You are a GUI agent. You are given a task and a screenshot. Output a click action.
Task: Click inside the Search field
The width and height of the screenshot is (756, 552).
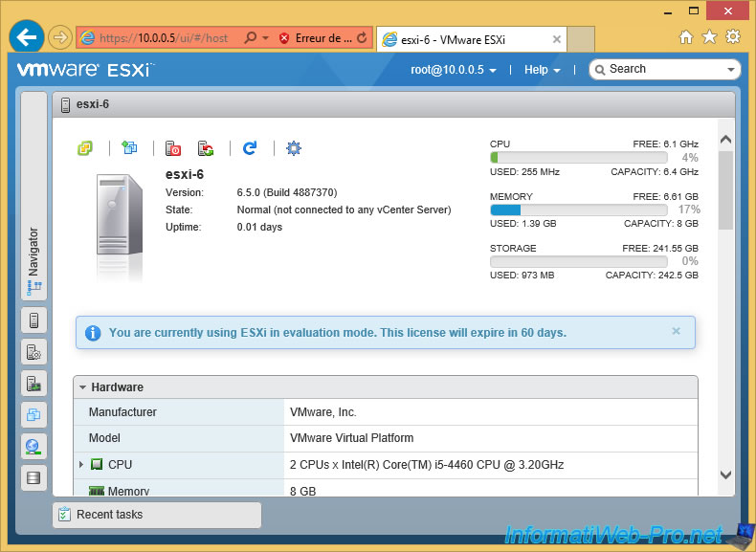665,70
